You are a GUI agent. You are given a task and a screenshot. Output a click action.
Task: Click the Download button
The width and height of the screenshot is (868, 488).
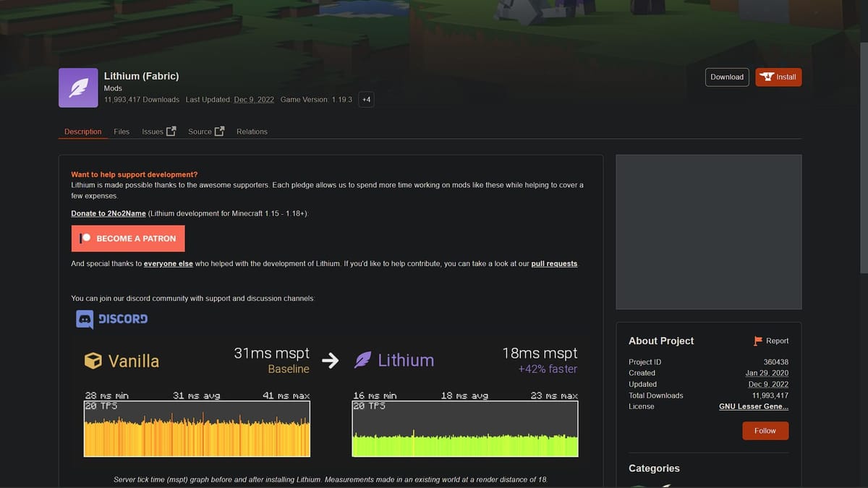point(727,77)
